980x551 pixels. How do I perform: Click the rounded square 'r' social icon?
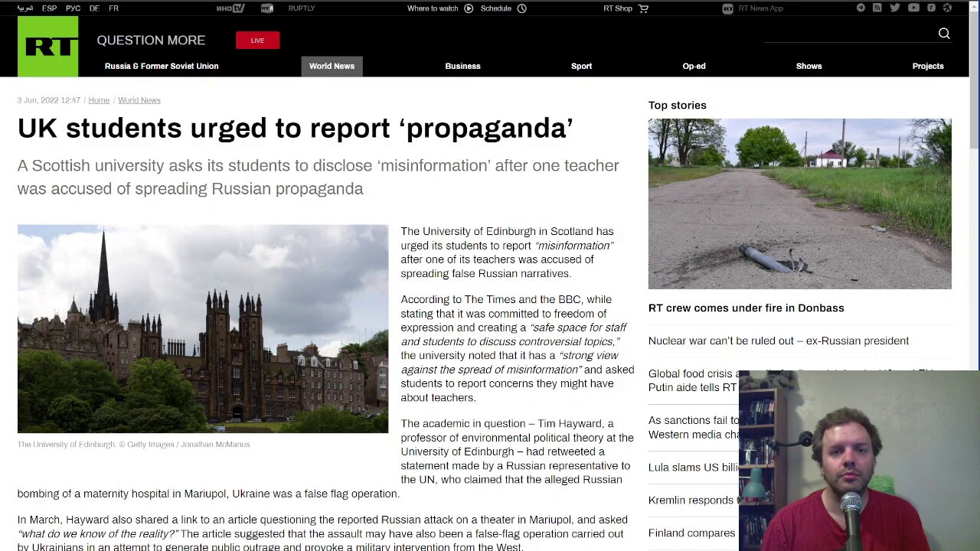coord(931,8)
